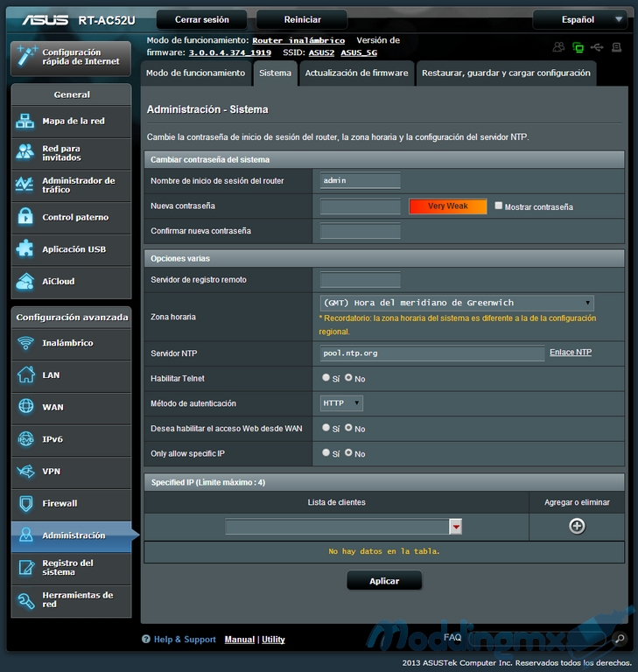Open the Zona horaria dropdown

tap(457, 303)
